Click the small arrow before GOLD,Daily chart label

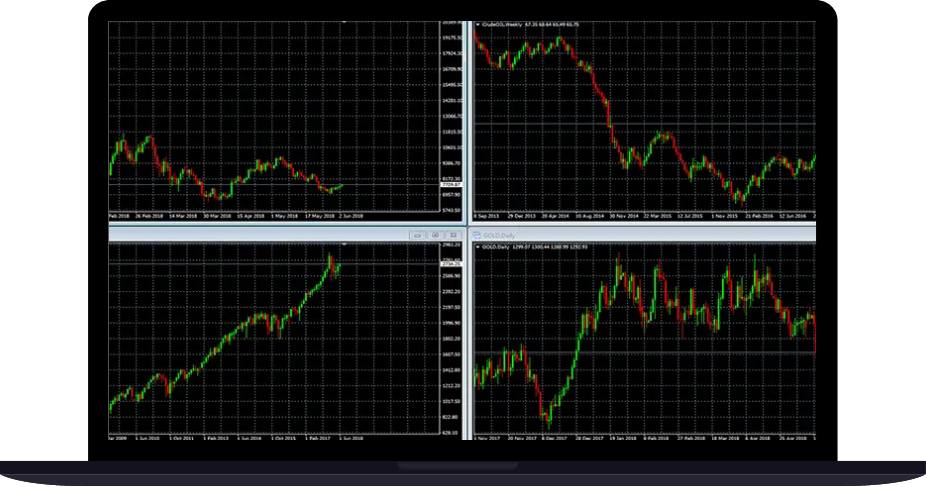(x=476, y=245)
